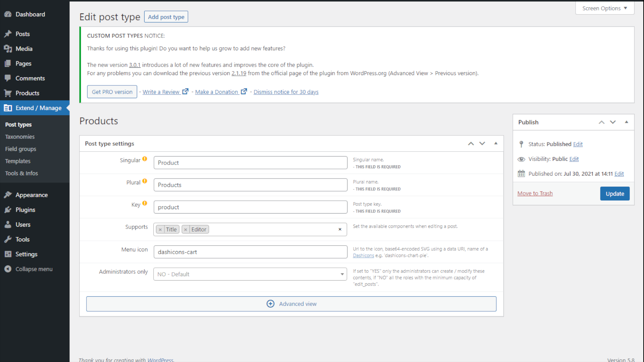Click the Collapse menu arrow icon

click(8, 269)
